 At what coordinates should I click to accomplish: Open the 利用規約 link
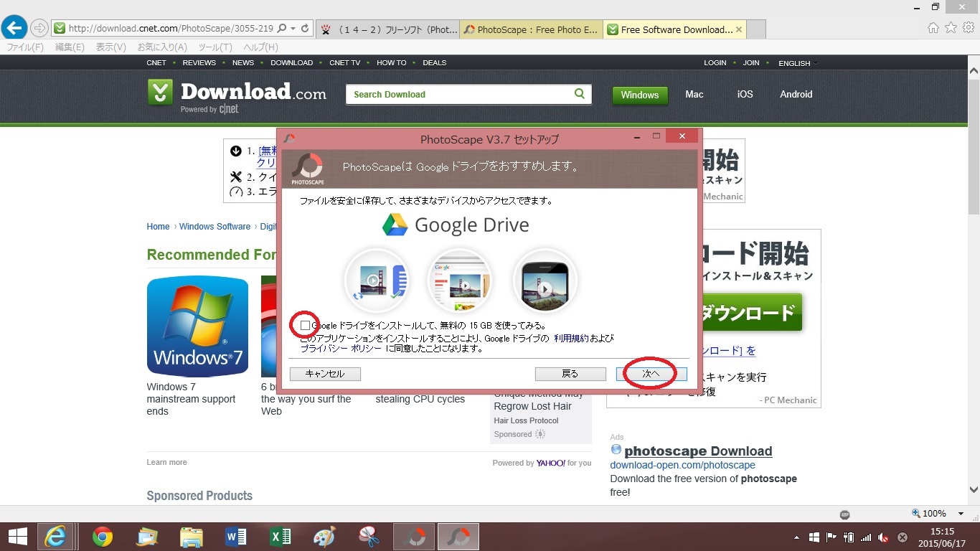pos(571,338)
